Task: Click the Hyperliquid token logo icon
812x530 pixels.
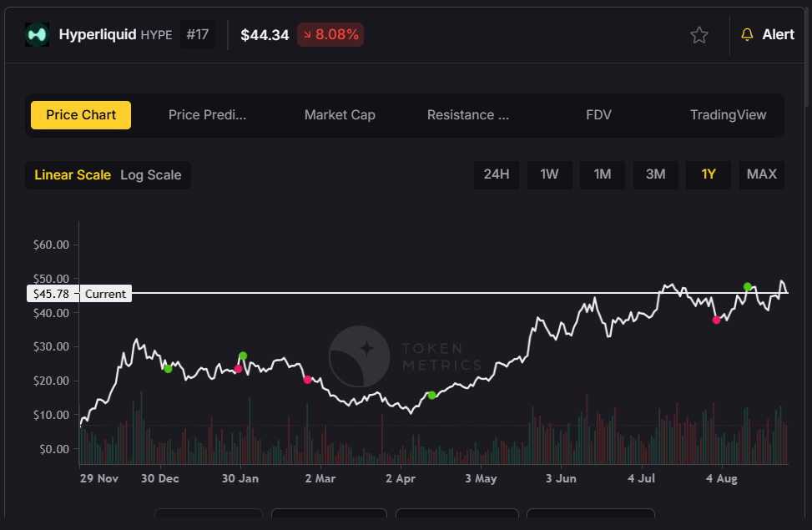Action: [38, 35]
